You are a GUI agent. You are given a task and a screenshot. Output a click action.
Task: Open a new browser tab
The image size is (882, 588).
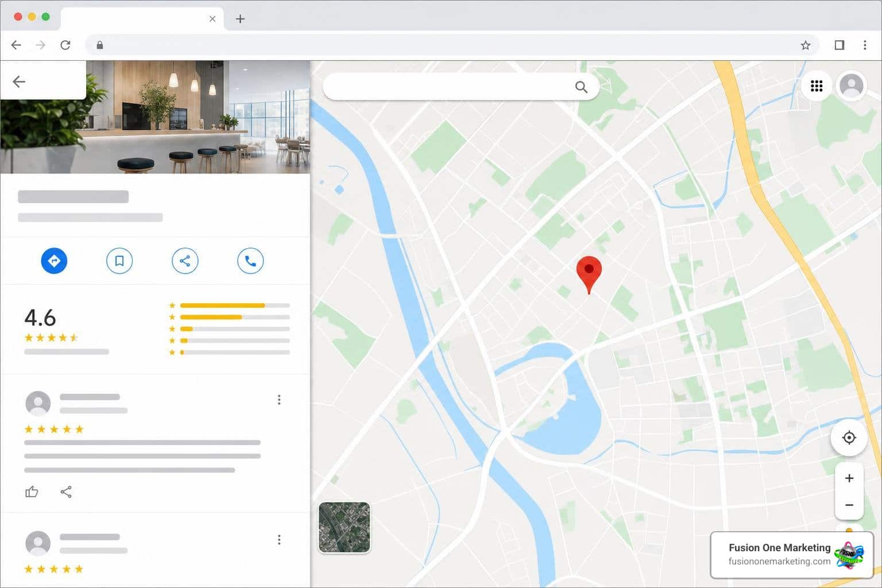click(240, 19)
